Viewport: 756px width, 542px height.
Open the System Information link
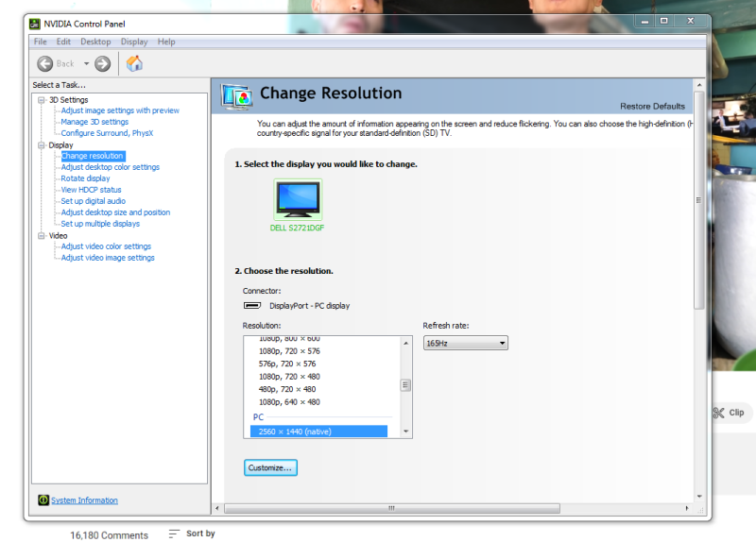click(84, 500)
